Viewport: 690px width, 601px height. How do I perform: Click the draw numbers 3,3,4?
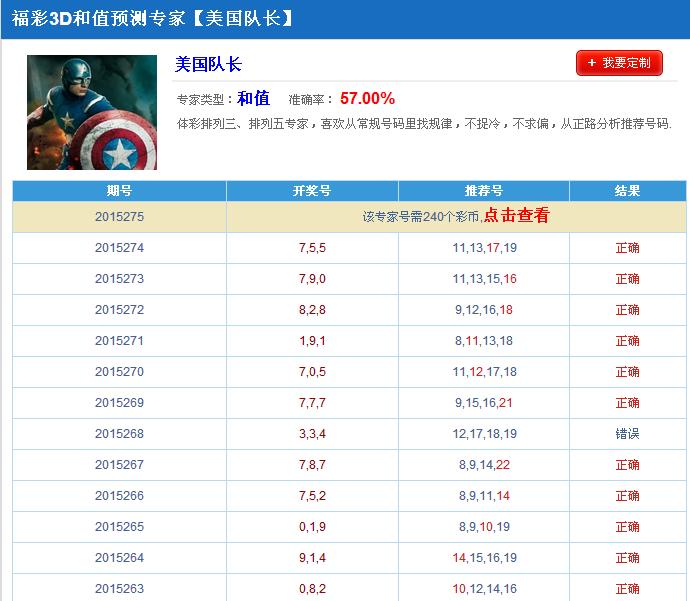pos(312,434)
